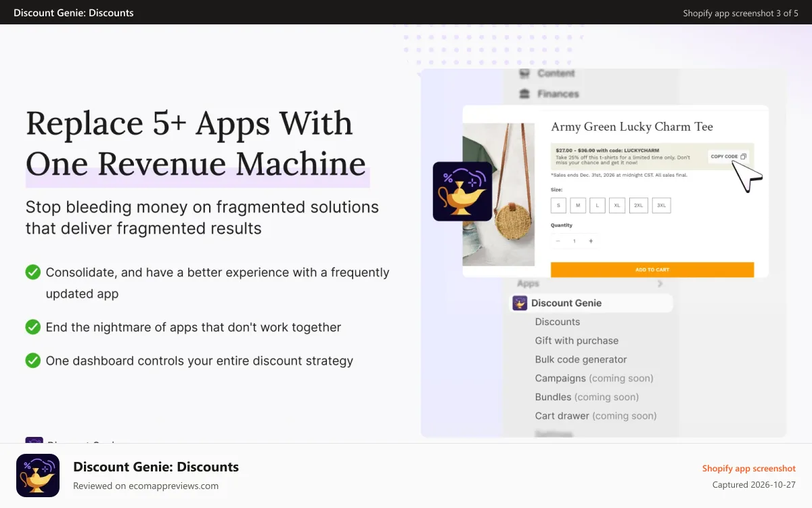Click Reviewed on ecomappreviews.com text
This screenshot has height=508, width=812.
coord(145,486)
